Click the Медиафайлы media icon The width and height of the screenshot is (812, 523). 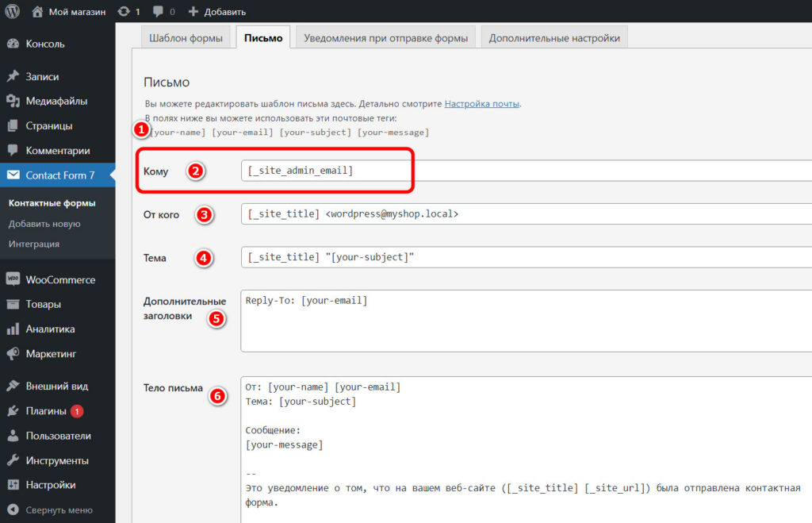point(13,101)
